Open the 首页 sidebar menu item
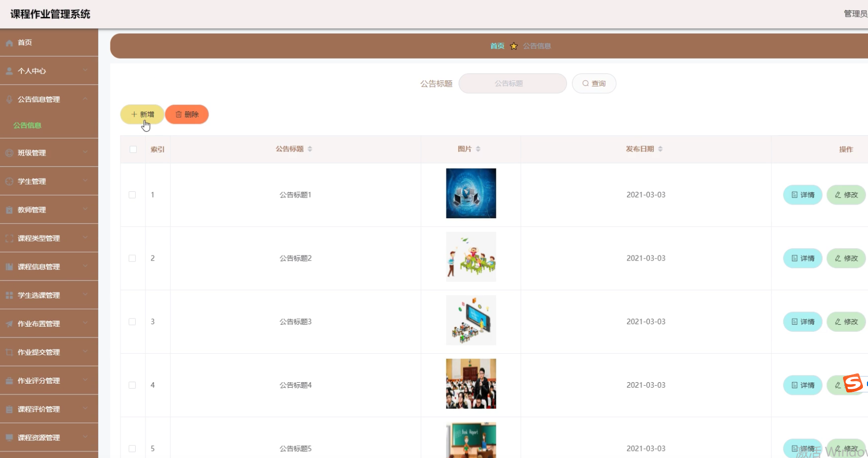Image resolution: width=868 pixels, height=458 pixels. tap(49, 43)
